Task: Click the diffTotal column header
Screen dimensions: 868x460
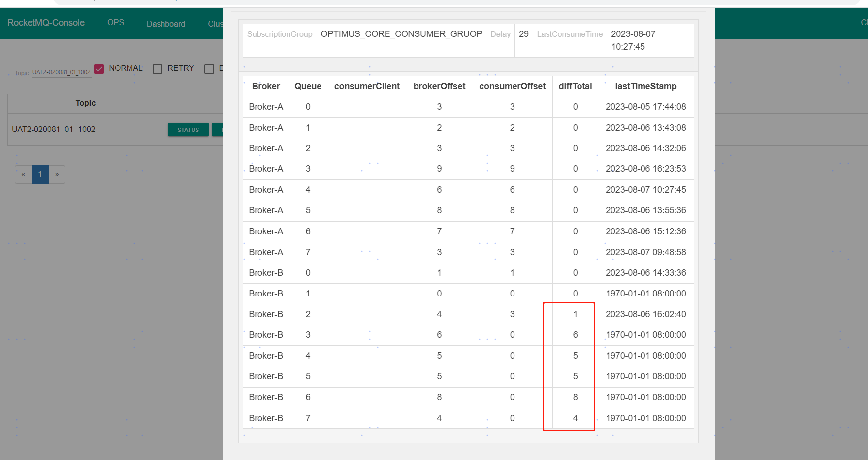Action: [x=576, y=86]
